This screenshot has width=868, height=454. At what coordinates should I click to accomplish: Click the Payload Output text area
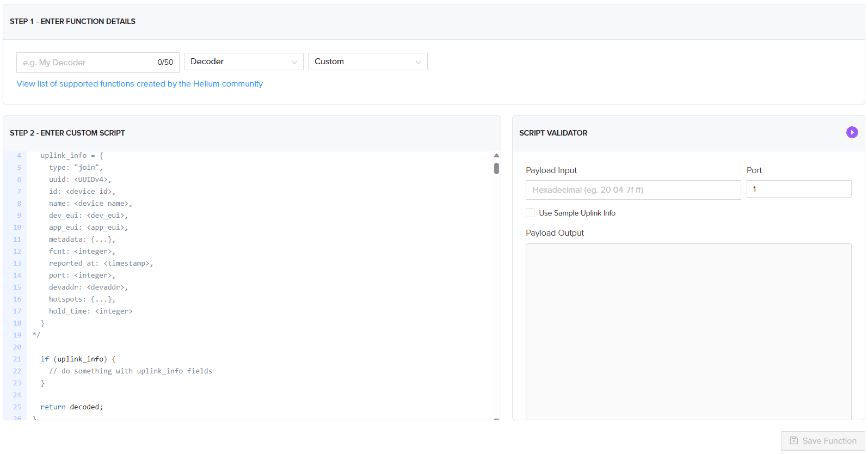[688, 332]
